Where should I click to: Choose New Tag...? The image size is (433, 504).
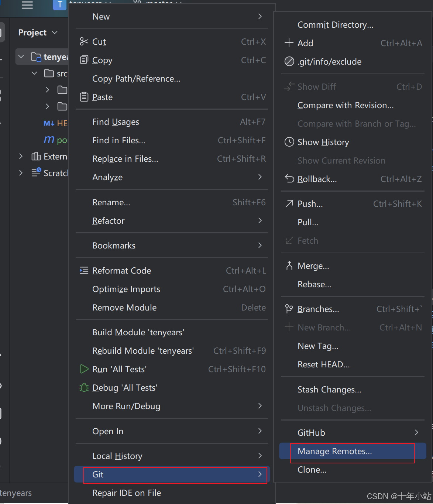click(353, 346)
